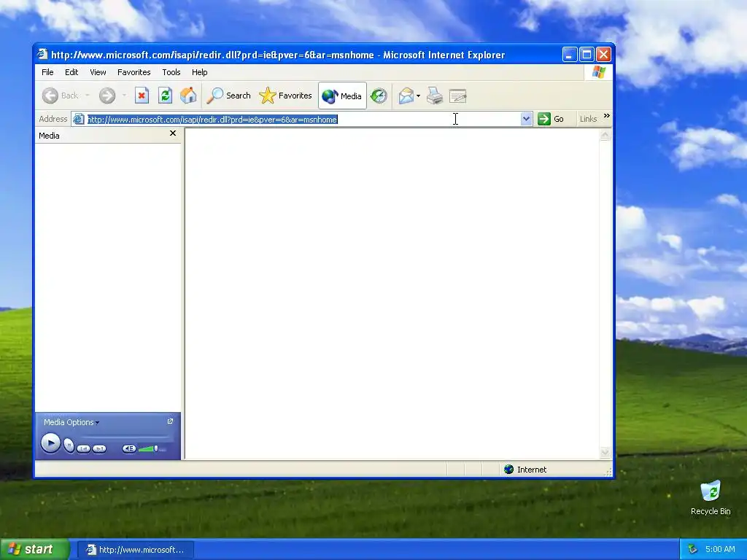This screenshot has height=560, width=747.
Task: Open the File menu
Action: [47, 72]
